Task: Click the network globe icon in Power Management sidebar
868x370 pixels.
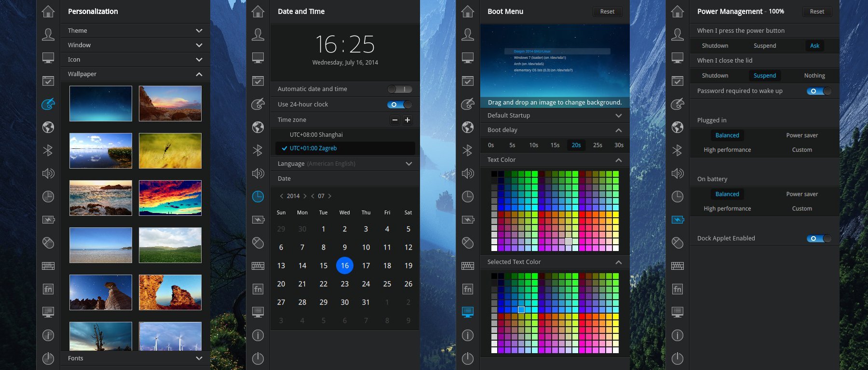Action: tap(678, 127)
